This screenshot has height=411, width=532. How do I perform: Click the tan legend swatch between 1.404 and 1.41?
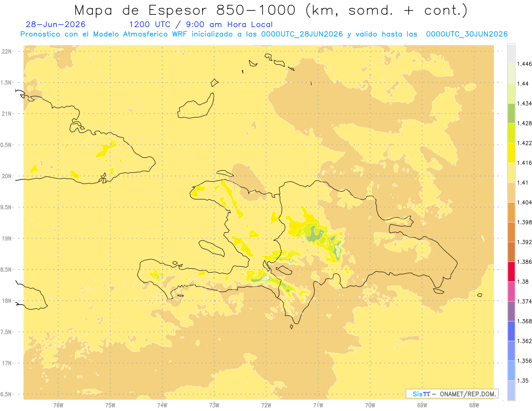tap(511, 192)
